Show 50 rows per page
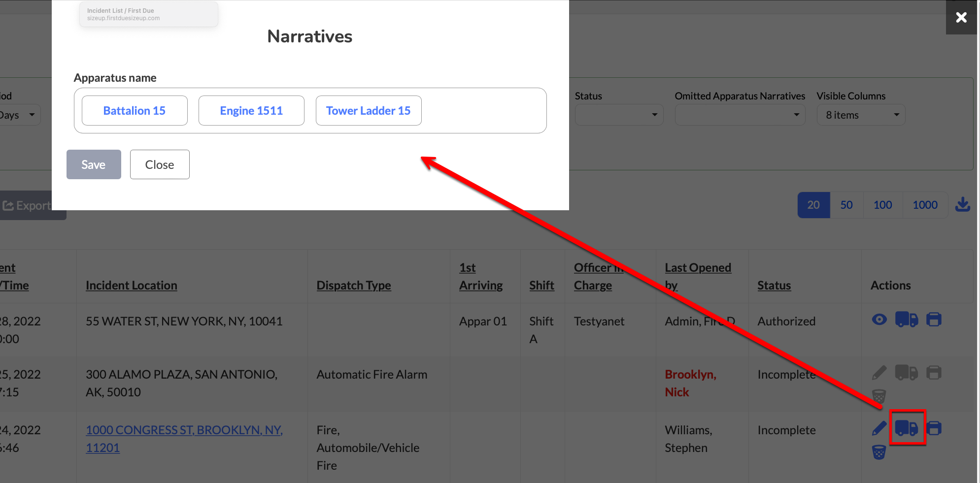 click(846, 205)
